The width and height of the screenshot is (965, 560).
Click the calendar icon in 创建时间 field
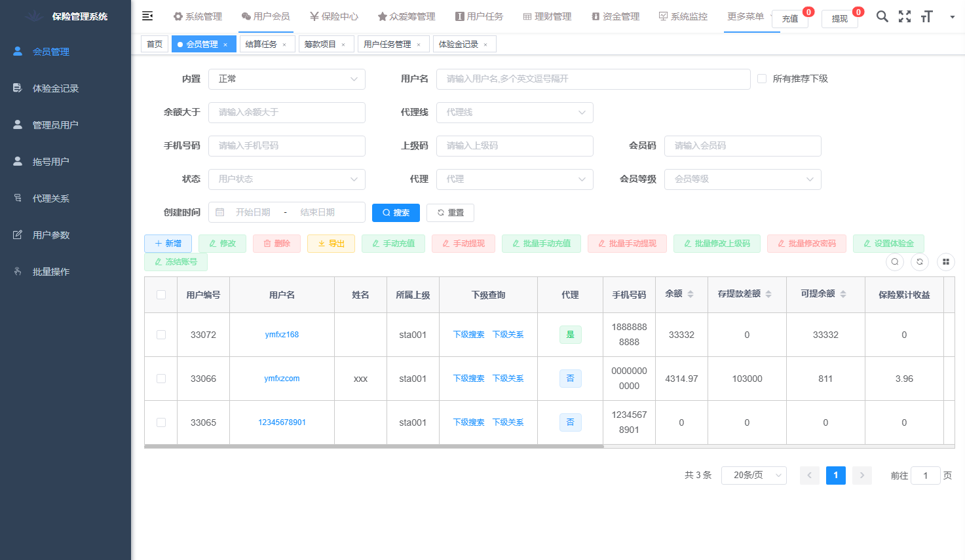pos(220,212)
